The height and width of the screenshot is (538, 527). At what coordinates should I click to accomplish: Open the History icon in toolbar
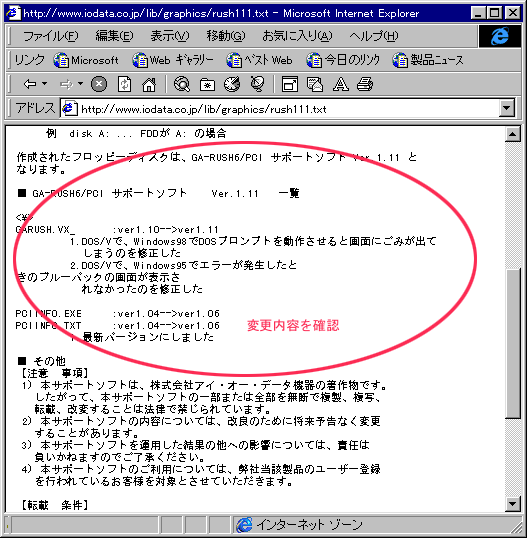click(232, 84)
